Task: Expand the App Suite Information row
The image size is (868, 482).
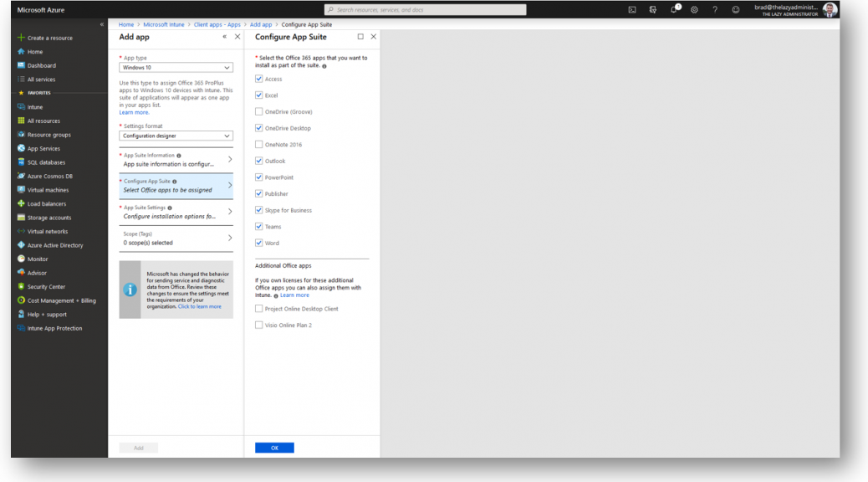Action: point(176,160)
